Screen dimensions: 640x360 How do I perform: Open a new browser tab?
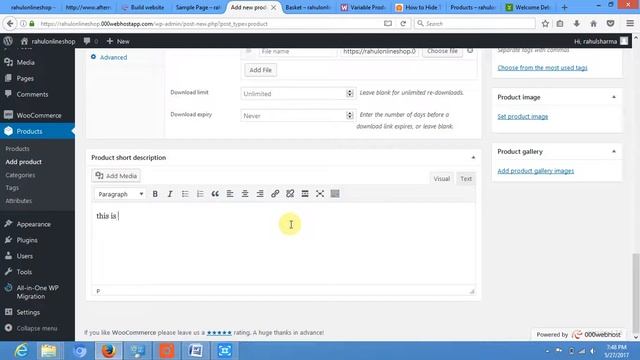tap(564, 7)
